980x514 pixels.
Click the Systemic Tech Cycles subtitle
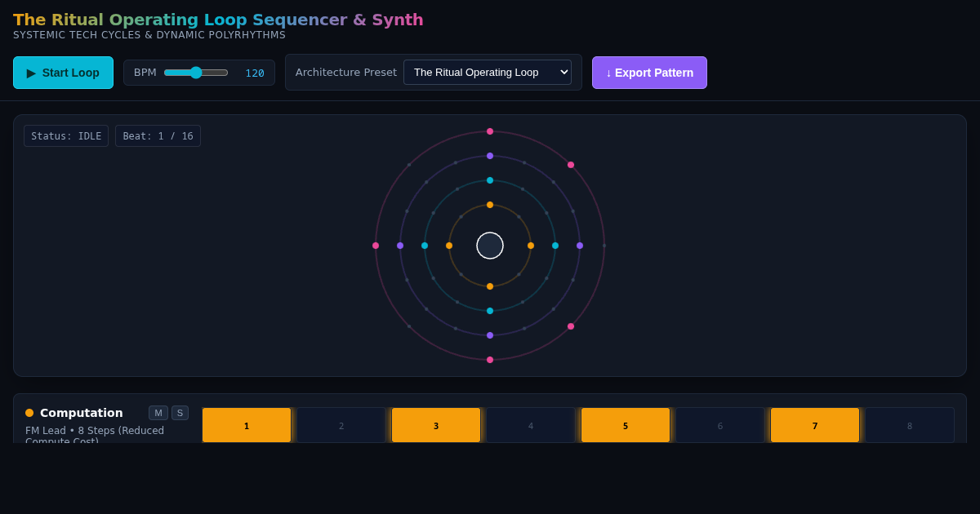point(149,35)
